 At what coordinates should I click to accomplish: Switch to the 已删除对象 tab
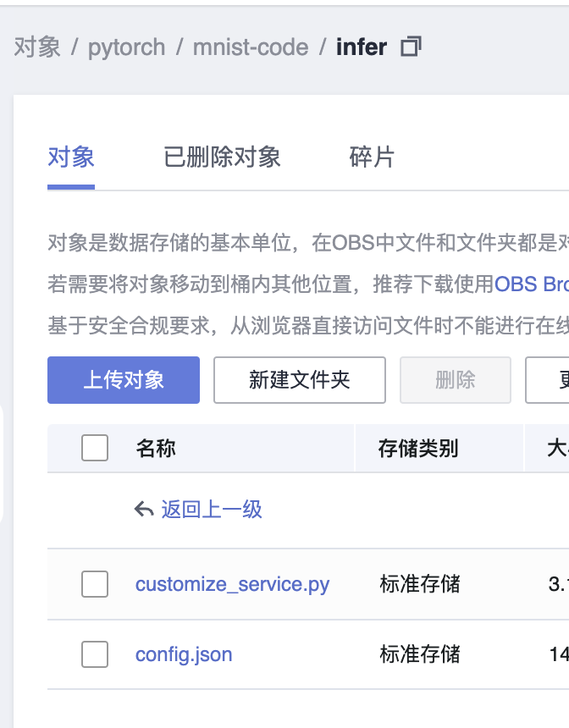coord(222,157)
